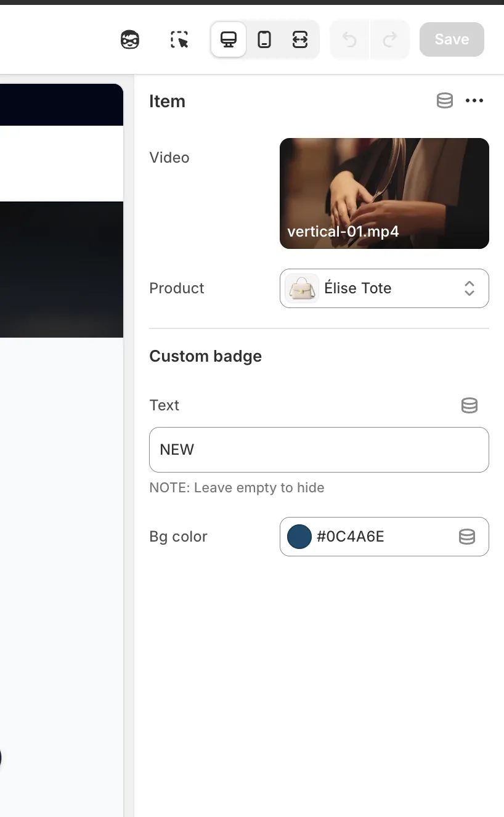The height and width of the screenshot is (817, 504).
Task: Click the NEW badge text field
Action: pyautogui.click(x=319, y=450)
